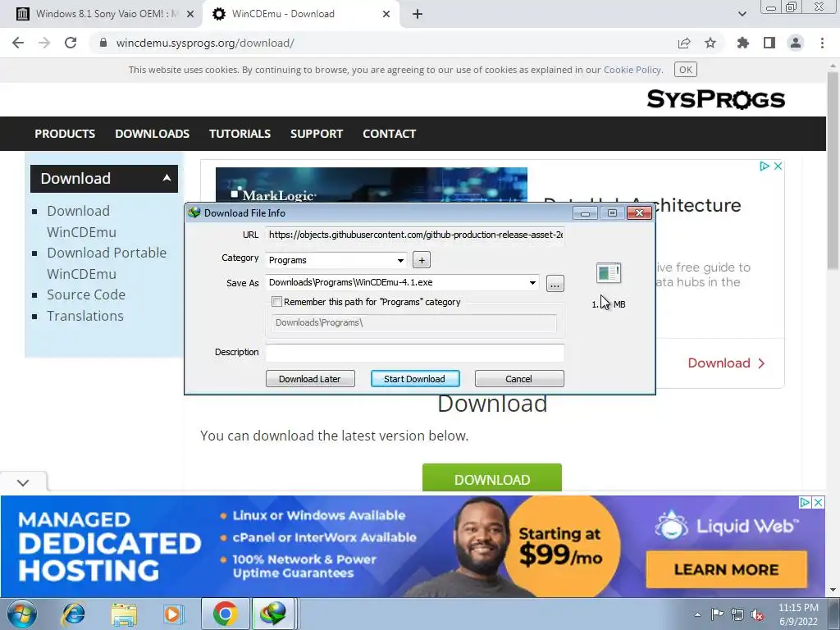
Task: Open the Source Code link
Action: coord(85,294)
